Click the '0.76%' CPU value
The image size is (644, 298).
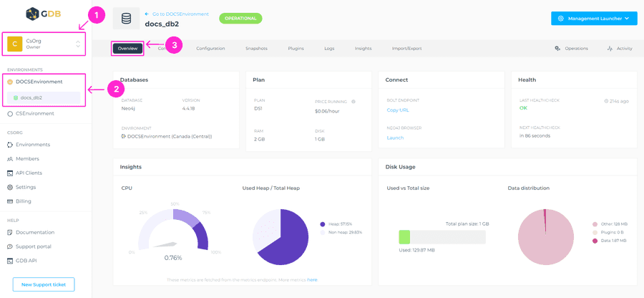click(173, 258)
